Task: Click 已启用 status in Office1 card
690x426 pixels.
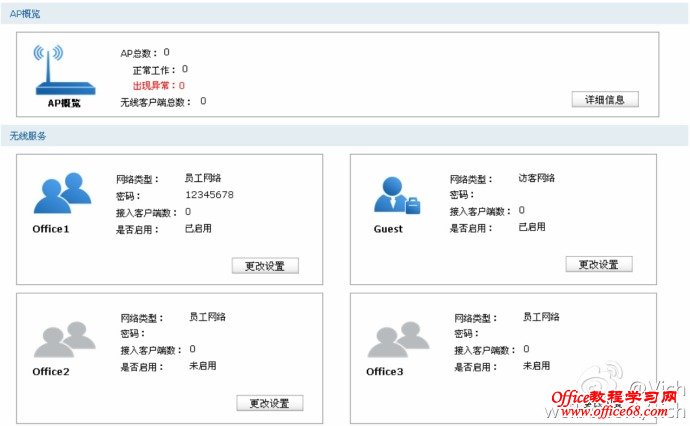Action: (198, 228)
